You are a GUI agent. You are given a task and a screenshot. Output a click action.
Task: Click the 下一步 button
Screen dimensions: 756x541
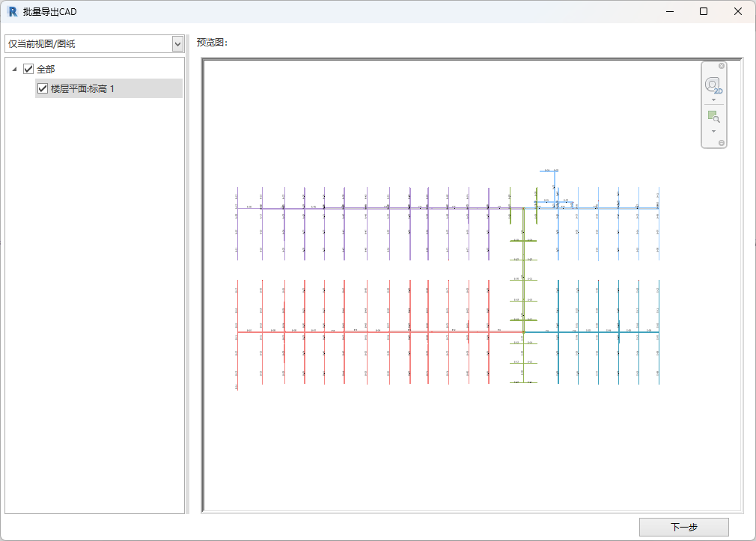pos(683,527)
